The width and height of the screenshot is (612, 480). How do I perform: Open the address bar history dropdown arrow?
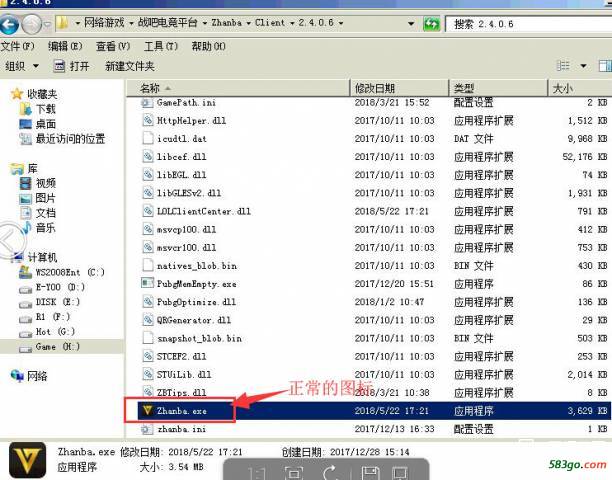pyautogui.click(x=411, y=24)
